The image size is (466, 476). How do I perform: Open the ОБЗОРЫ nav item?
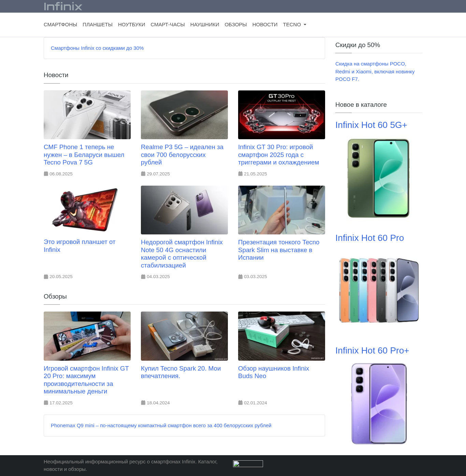(x=236, y=25)
